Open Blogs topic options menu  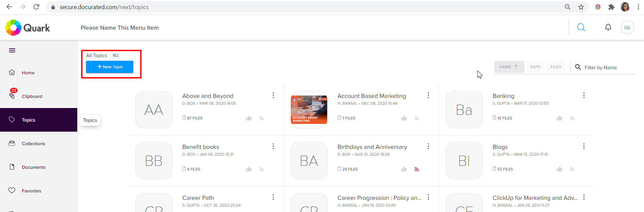(584, 147)
